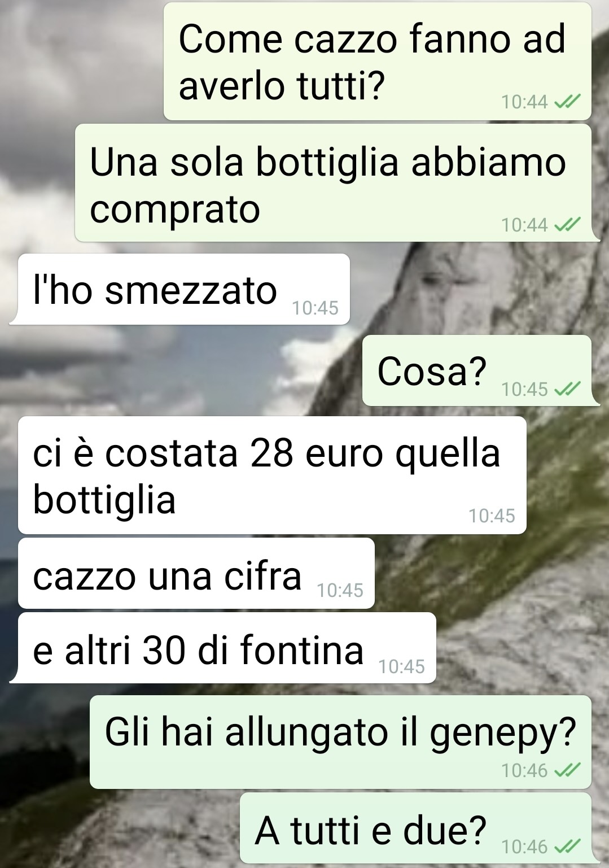Tap the double checkmark on 'Una sola bottiglia' message

pyautogui.click(x=567, y=225)
